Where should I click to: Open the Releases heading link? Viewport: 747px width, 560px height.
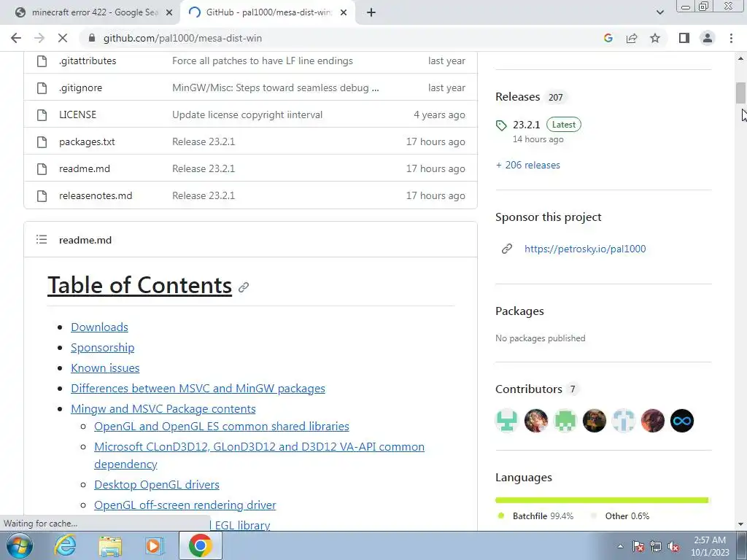point(517,97)
